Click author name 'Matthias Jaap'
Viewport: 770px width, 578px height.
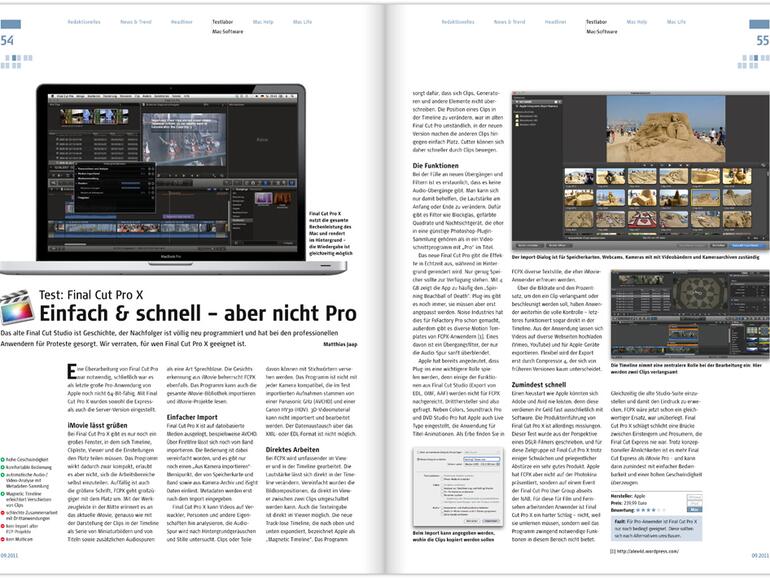point(340,345)
